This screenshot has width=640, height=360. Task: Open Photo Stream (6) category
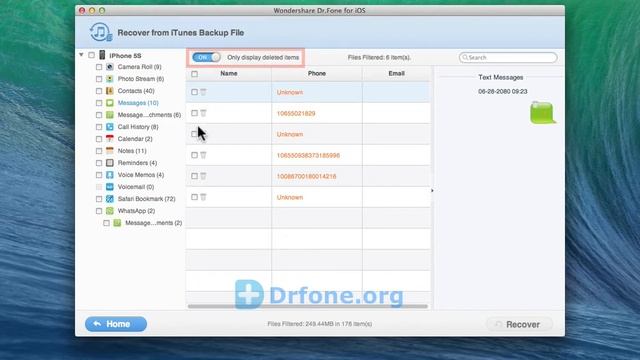(140, 79)
